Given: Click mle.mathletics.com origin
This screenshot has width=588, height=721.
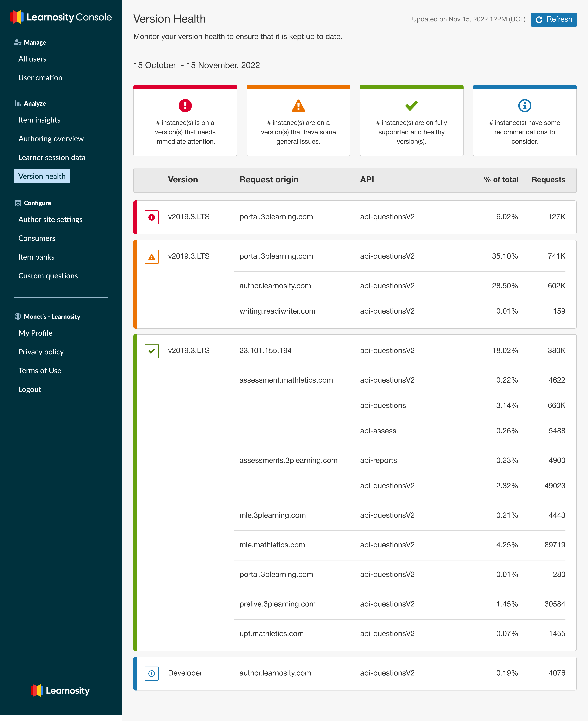Looking at the screenshot, I should click(272, 545).
